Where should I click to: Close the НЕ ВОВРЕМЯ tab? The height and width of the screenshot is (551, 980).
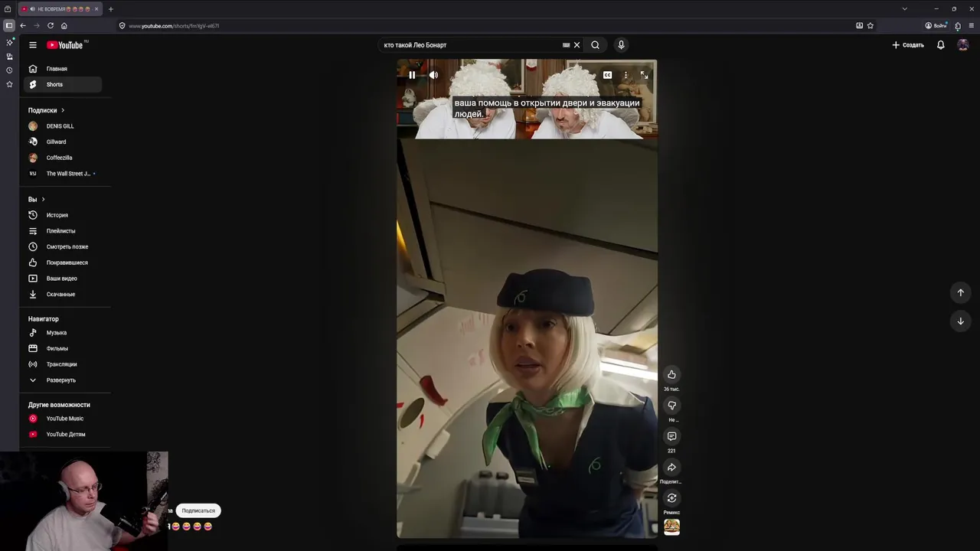96,9
